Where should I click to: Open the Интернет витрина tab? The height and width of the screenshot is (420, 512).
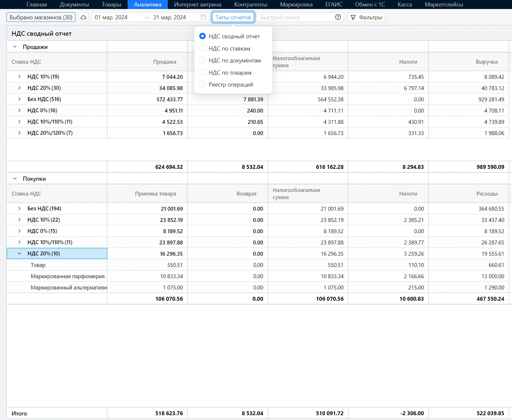pos(198,5)
